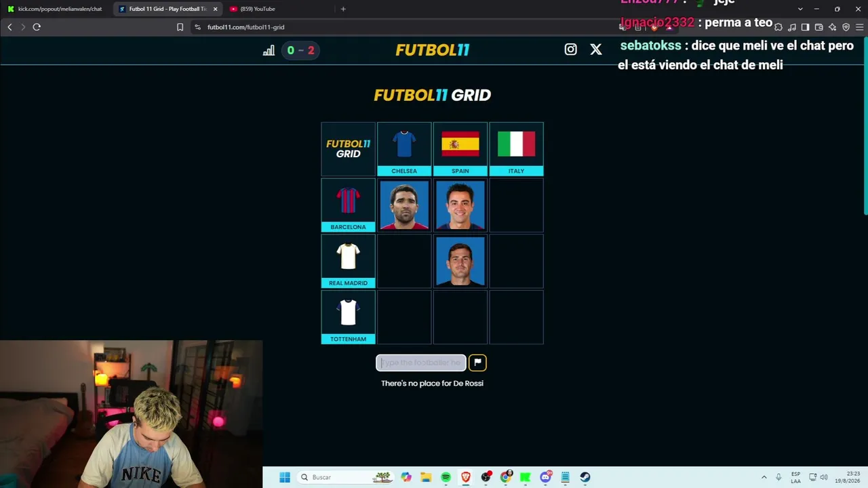This screenshot has height=488, width=868.
Task: Open Brave browser from the taskbar
Action: 466,477
